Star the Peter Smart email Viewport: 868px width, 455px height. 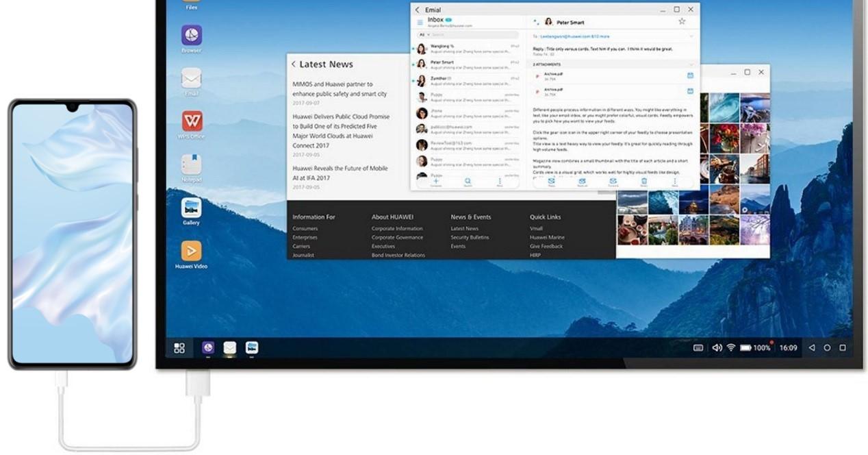click(682, 21)
